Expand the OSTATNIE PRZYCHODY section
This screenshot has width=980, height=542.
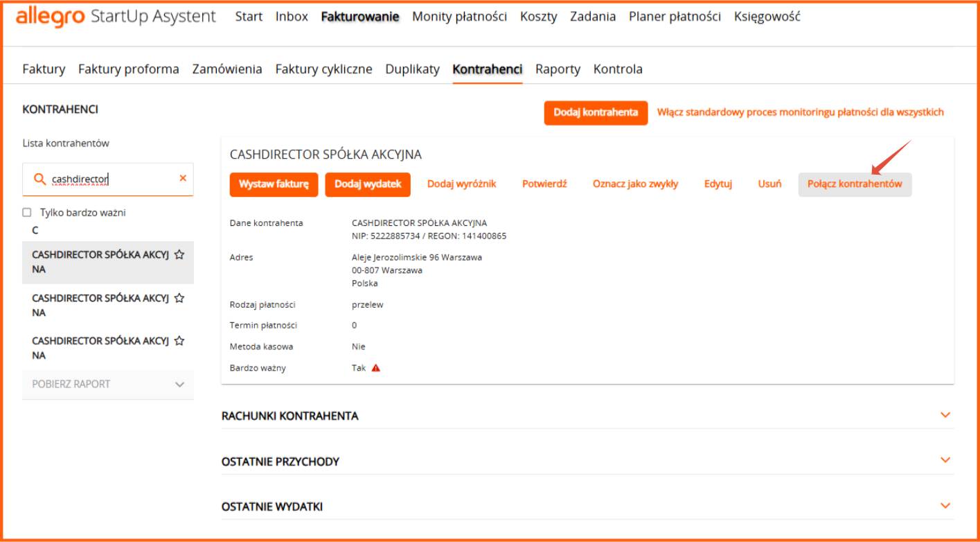587,461
